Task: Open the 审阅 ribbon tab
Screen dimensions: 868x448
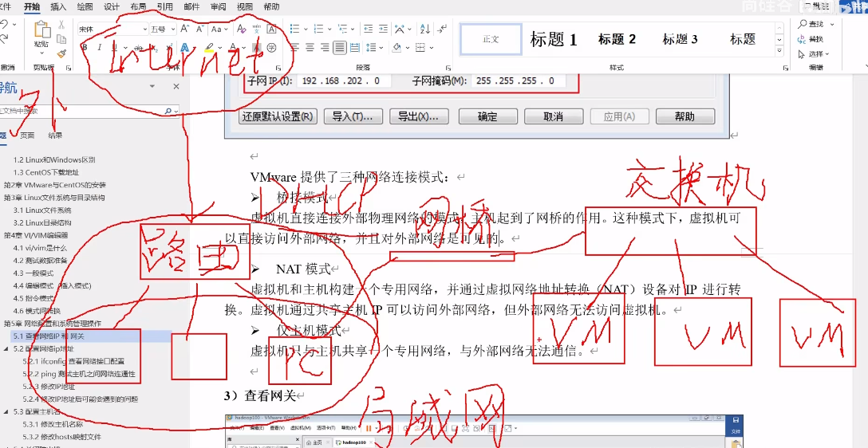Action: pyautogui.click(x=218, y=7)
